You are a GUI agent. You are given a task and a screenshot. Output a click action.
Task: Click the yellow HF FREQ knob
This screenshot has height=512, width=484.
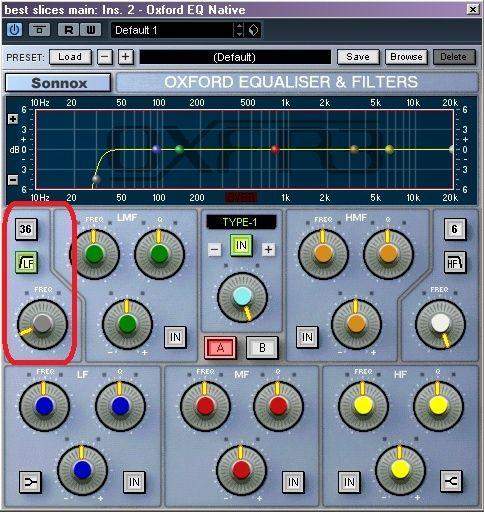point(363,406)
